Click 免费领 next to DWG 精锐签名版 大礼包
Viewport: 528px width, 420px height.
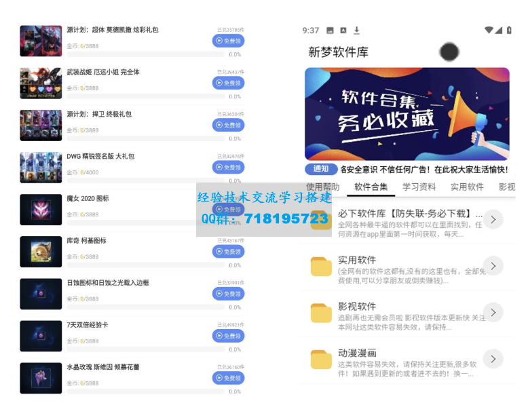(x=228, y=168)
